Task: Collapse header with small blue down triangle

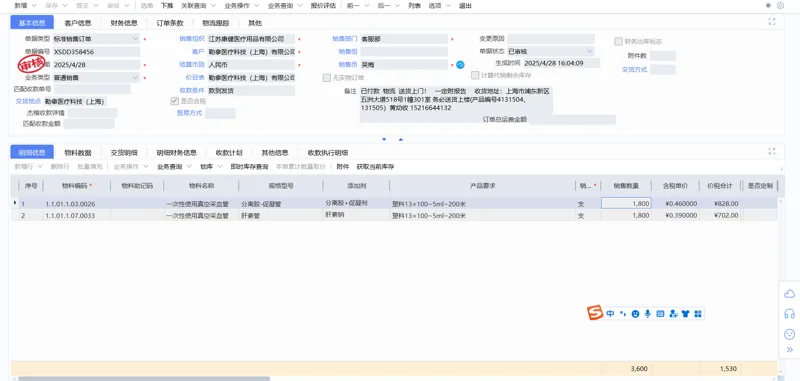Action: coord(384,139)
